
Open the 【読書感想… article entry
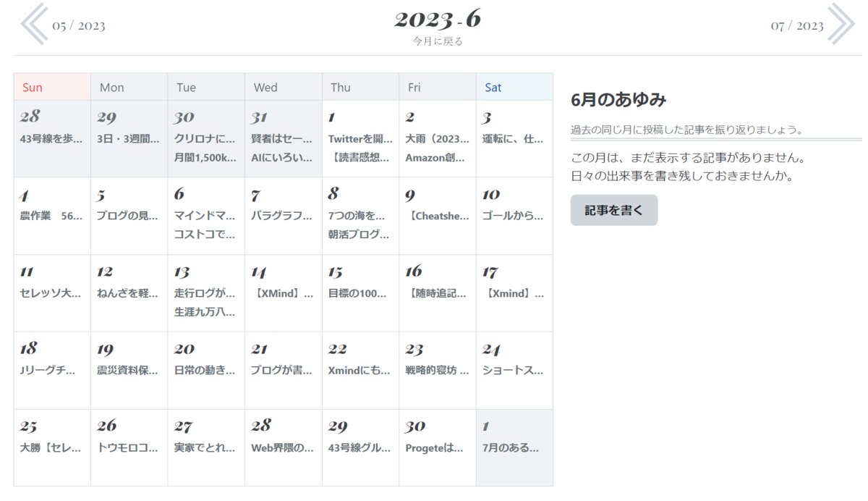[360, 157]
